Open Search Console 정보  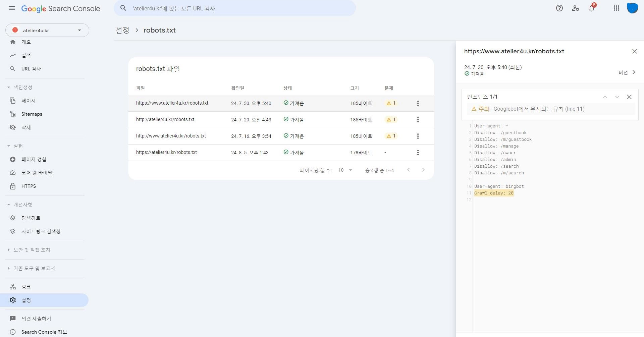(44, 332)
